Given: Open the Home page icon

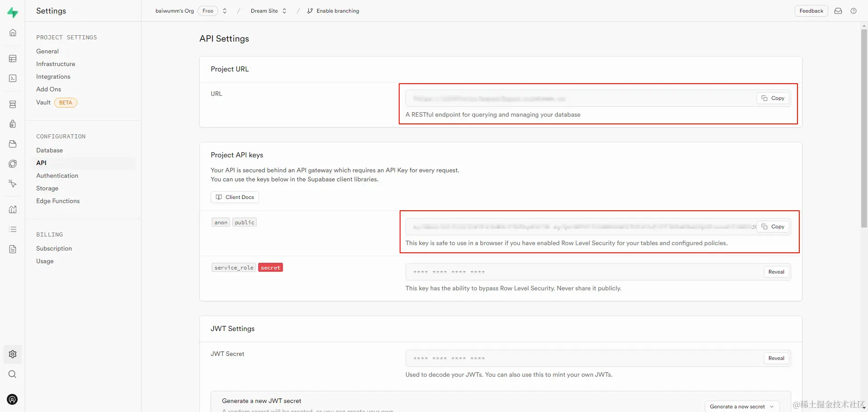Looking at the screenshot, I should (13, 33).
